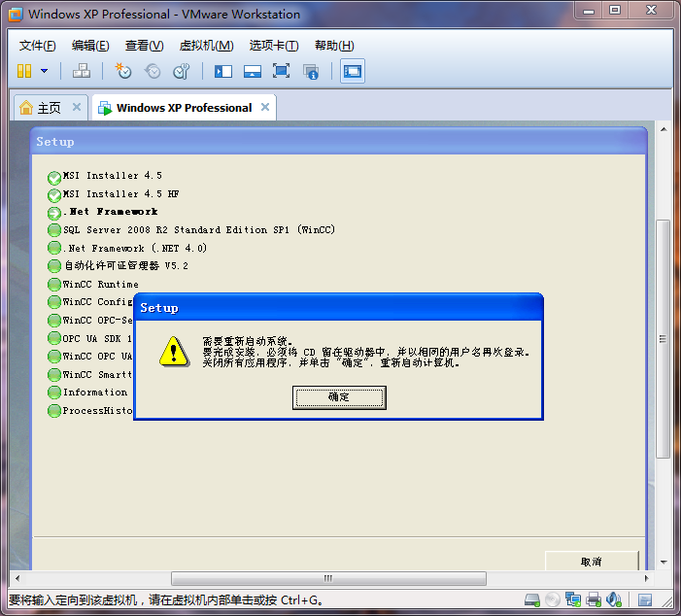Select 自动化许可证管理器 V5.2 text
The height and width of the screenshot is (616, 681).
pos(126,265)
